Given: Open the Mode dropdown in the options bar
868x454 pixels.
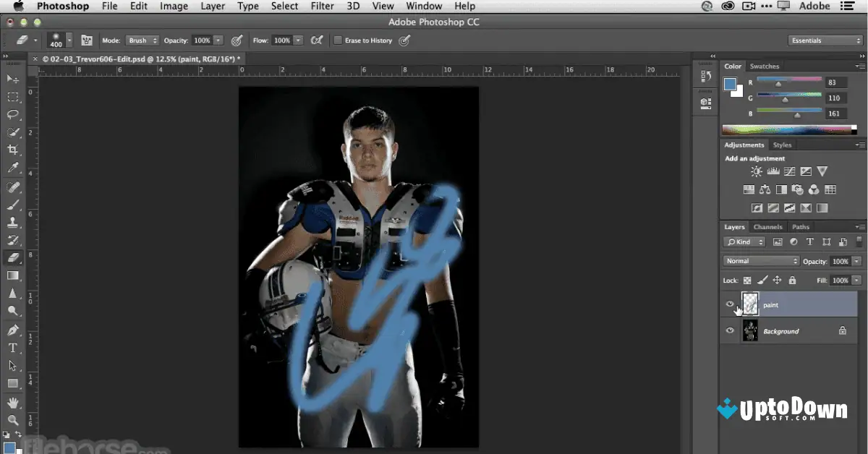Looking at the screenshot, I should click(142, 40).
